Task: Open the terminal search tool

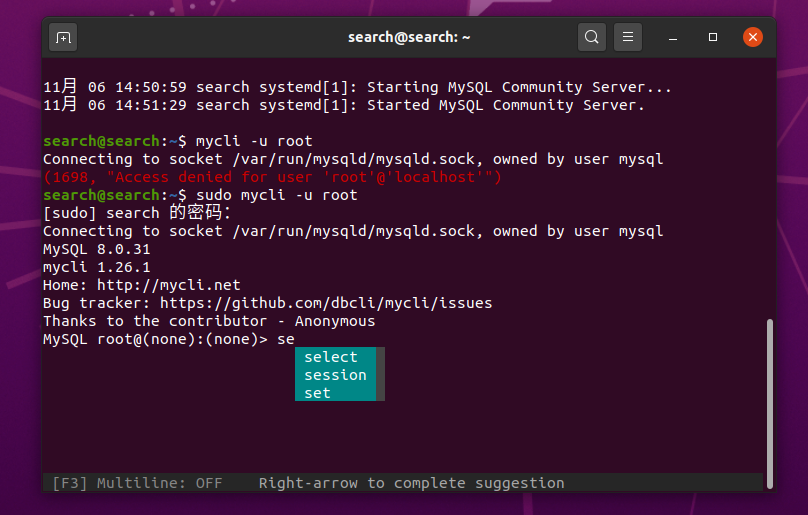Action: (x=592, y=37)
